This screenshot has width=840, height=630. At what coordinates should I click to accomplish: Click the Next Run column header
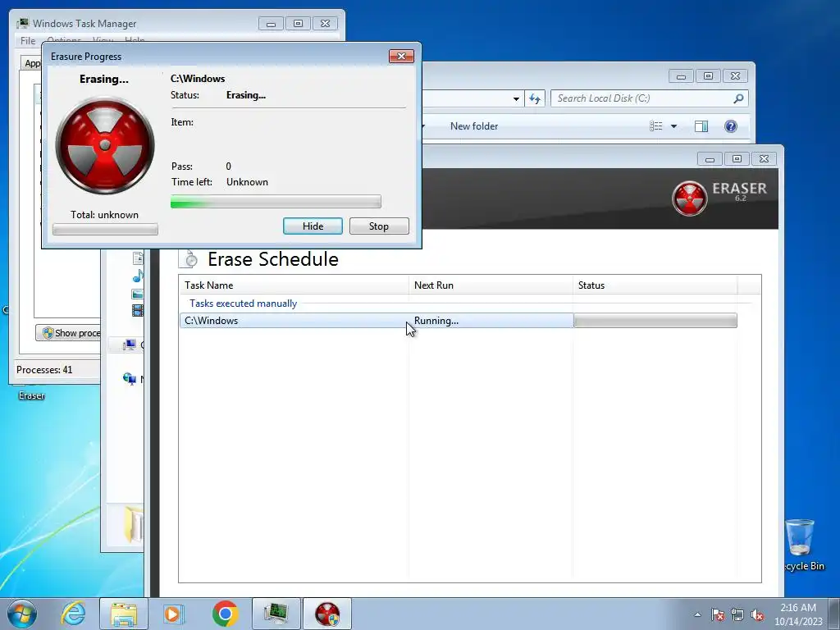point(491,285)
